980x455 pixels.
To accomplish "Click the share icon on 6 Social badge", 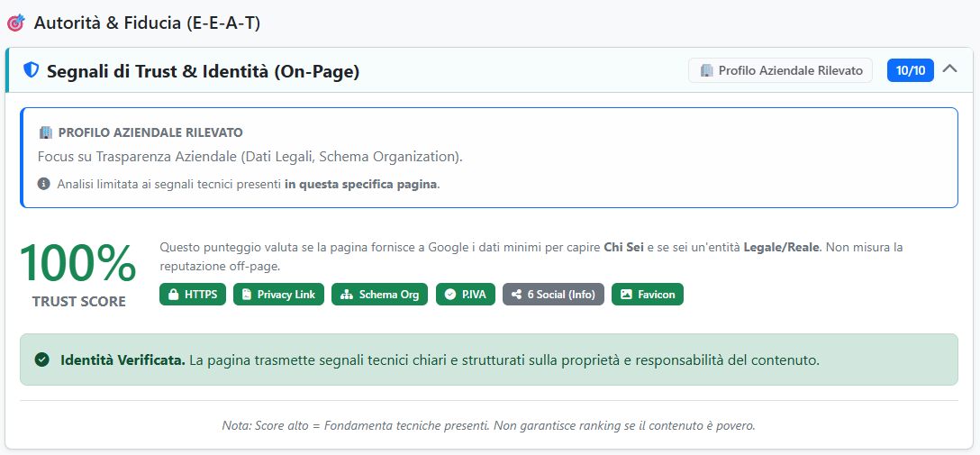I will [516, 295].
